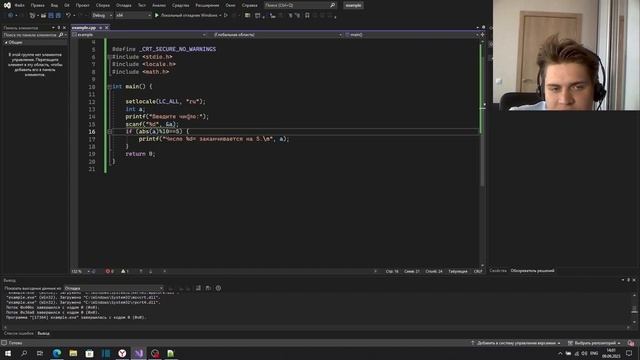The height and width of the screenshot is (360, 640).
Task: Open the Вид menu
Action: 54,5
